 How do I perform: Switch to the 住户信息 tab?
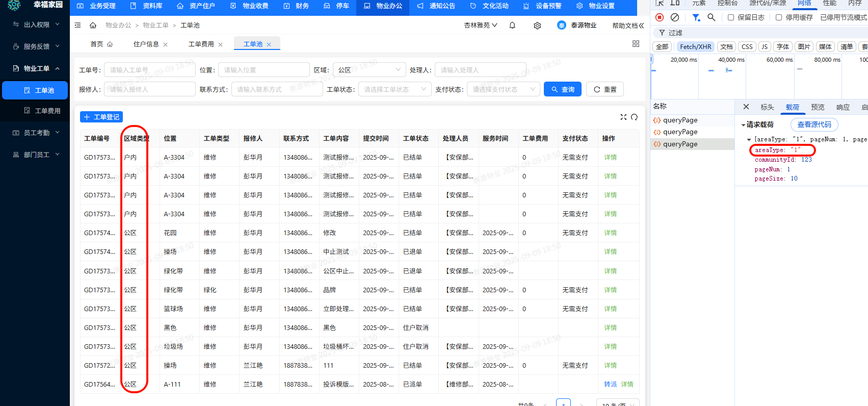coord(146,44)
